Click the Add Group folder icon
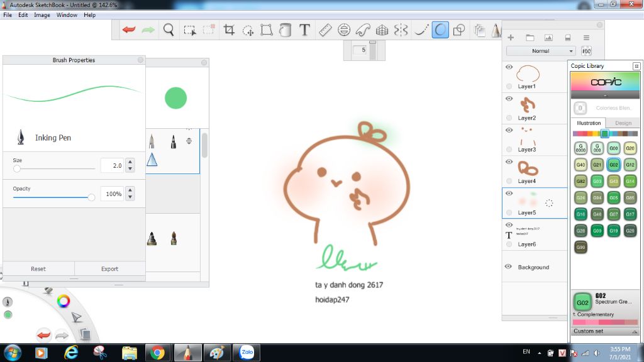 point(530,37)
